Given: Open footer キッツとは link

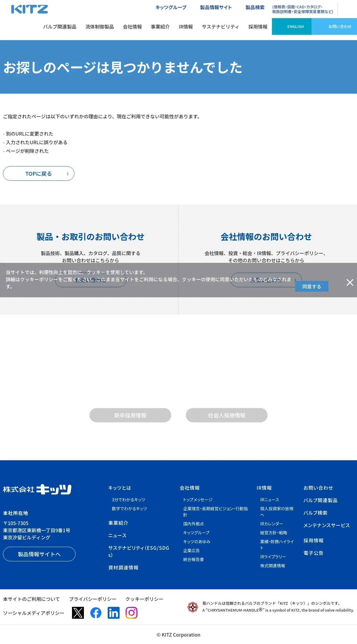Looking at the screenshot, I should (120, 488).
